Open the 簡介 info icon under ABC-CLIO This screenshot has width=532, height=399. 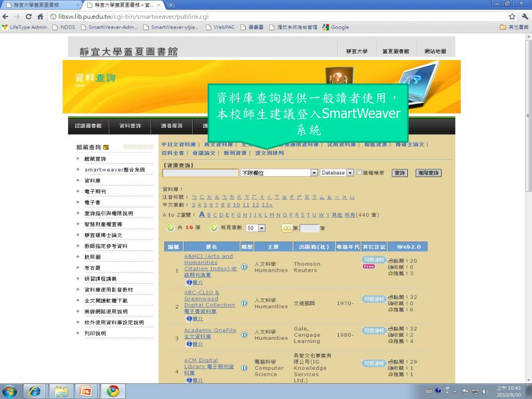click(x=195, y=318)
